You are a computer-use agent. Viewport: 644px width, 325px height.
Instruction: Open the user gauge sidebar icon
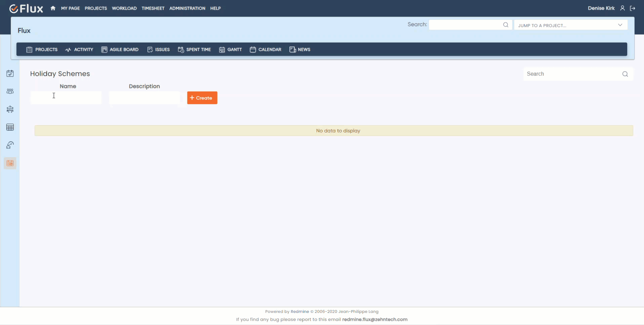[x=10, y=145]
